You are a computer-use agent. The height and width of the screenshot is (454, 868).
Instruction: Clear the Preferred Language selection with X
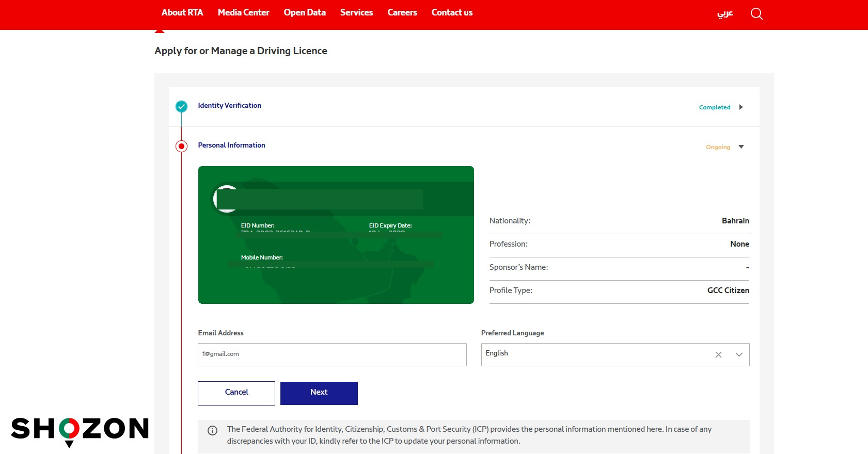[718, 355]
